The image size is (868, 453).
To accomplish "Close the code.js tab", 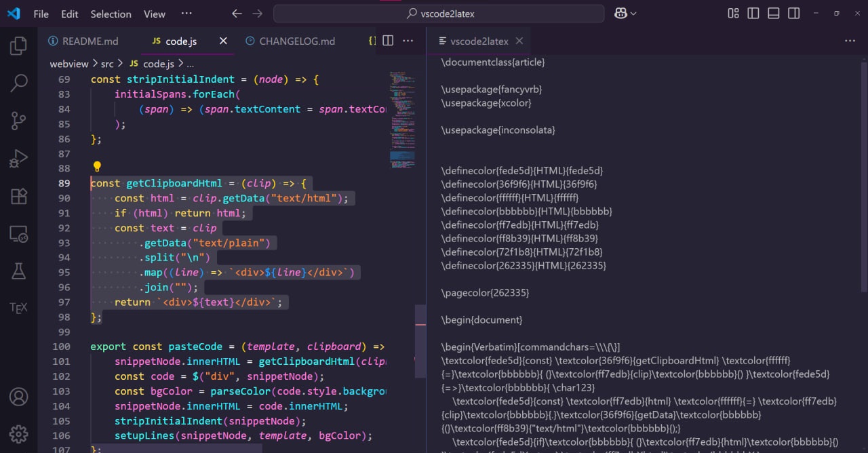I will (x=224, y=41).
